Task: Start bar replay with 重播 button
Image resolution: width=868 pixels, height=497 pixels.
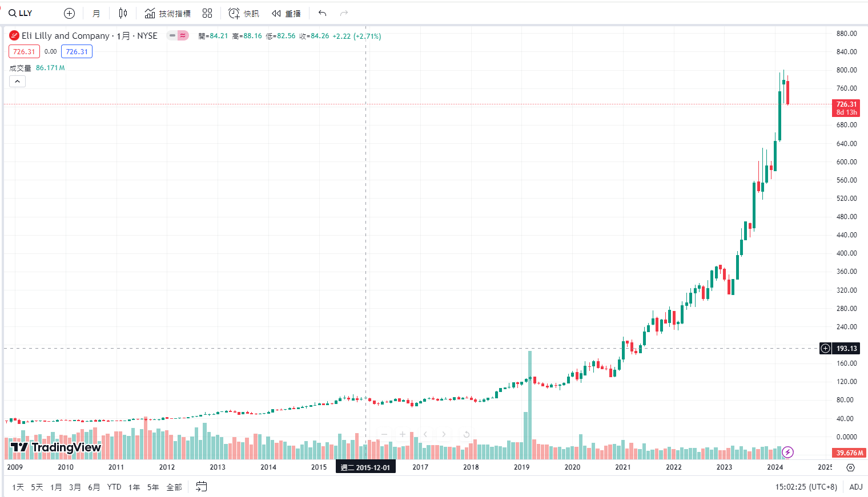Action: pyautogui.click(x=287, y=13)
